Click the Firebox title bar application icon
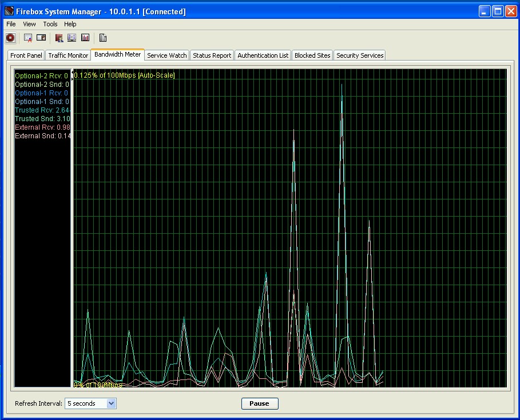The height and width of the screenshot is (420, 520). pos(9,11)
